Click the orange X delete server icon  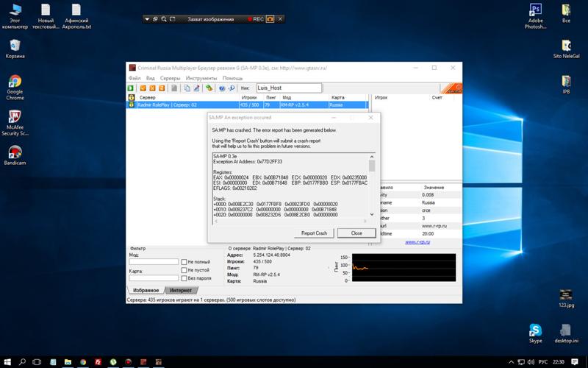[152, 88]
